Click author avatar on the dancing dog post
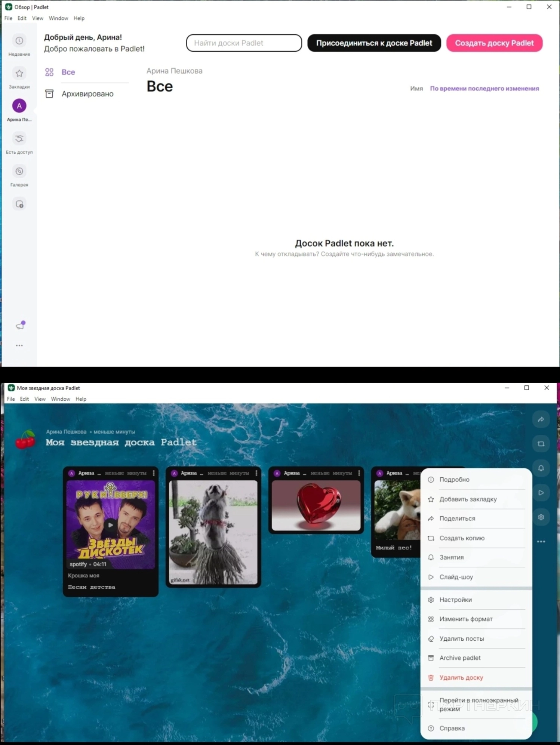 point(174,473)
